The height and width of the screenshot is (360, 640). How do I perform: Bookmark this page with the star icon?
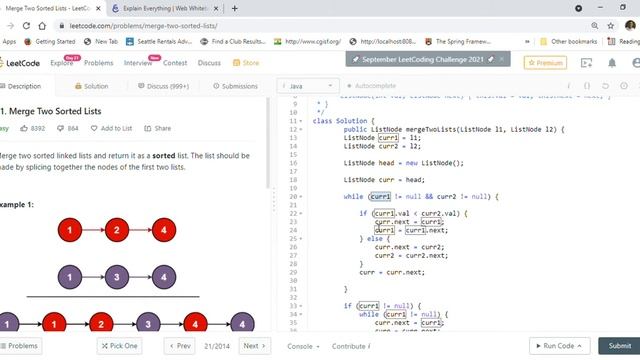611,26
